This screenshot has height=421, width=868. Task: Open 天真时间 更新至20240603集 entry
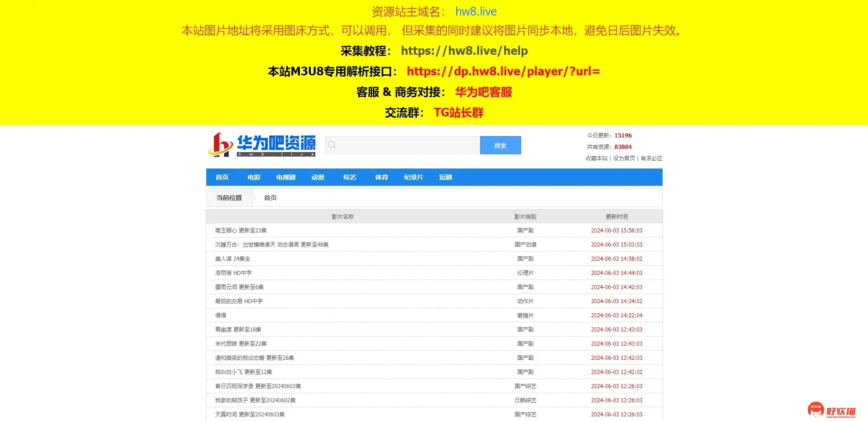(x=250, y=415)
